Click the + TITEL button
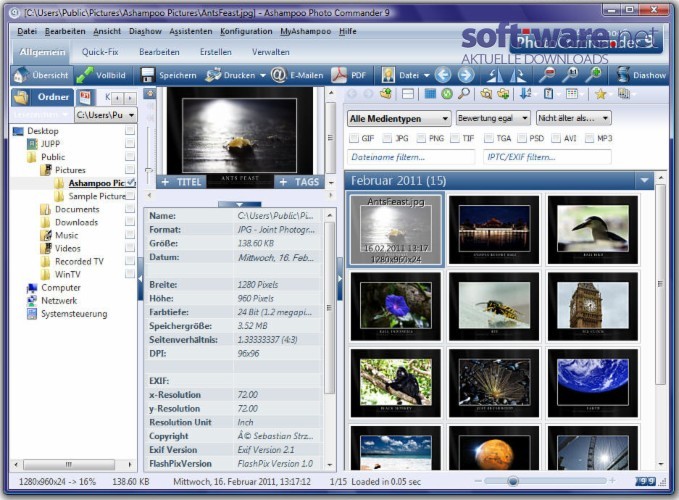The image size is (679, 500). pyautogui.click(x=181, y=182)
